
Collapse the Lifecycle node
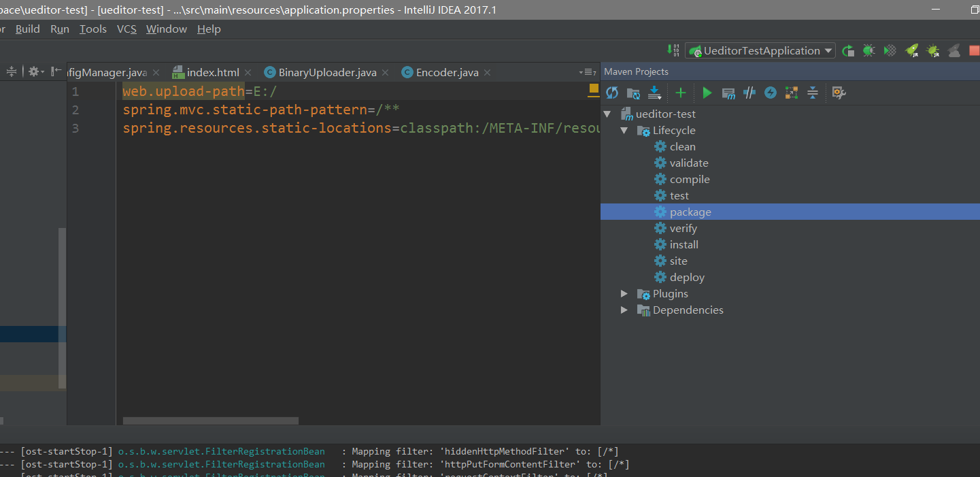pyautogui.click(x=624, y=131)
